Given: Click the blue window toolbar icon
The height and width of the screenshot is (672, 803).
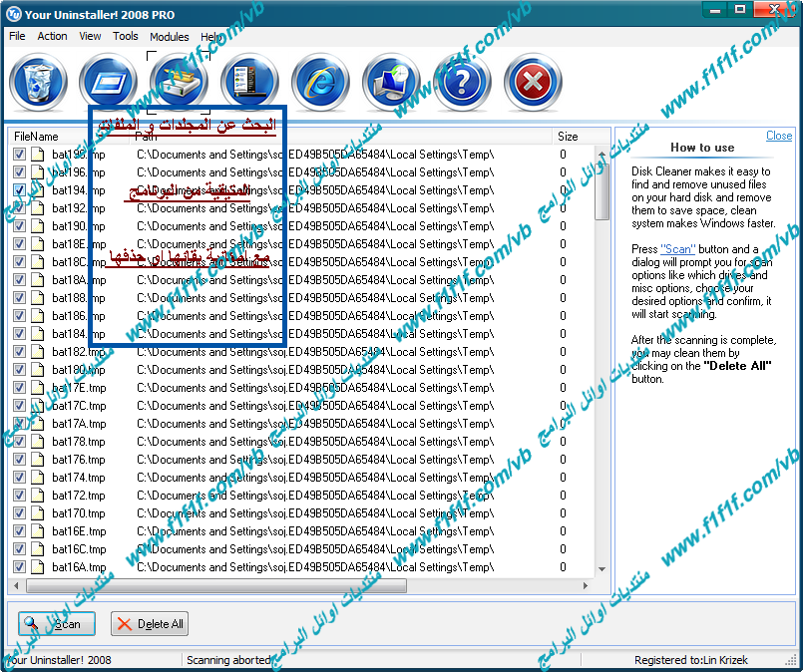Looking at the screenshot, I should click(108, 82).
